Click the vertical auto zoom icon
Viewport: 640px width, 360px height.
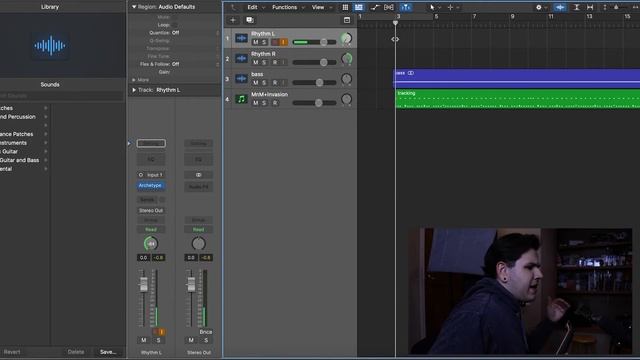[576, 7]
